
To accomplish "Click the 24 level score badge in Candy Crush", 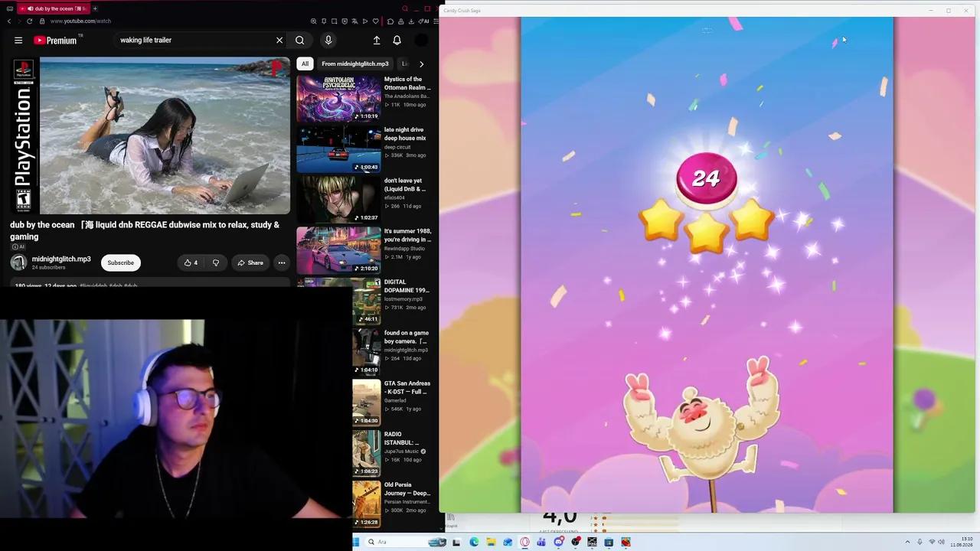I will click(707, 178).
